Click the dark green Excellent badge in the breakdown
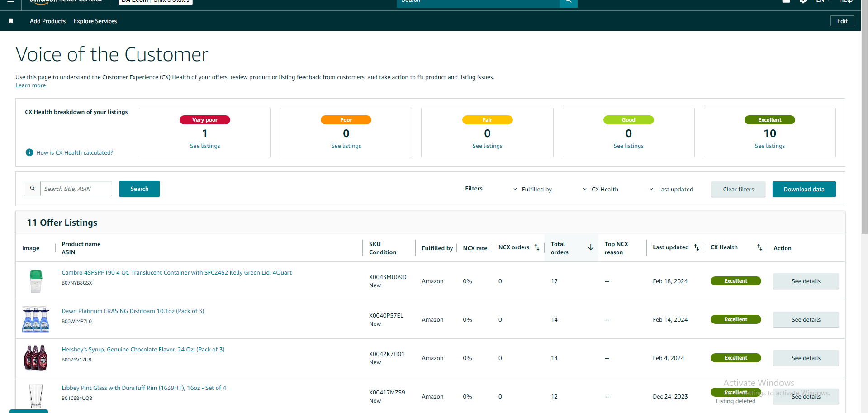The height and width of the screenshot is (413, 868). [769, 120]
